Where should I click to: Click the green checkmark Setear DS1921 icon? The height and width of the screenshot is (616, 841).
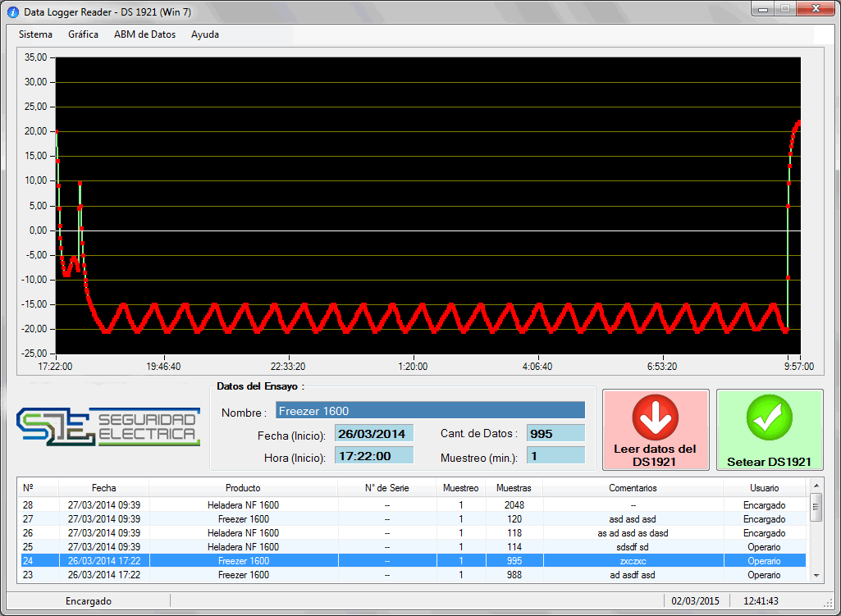(769, 418)
